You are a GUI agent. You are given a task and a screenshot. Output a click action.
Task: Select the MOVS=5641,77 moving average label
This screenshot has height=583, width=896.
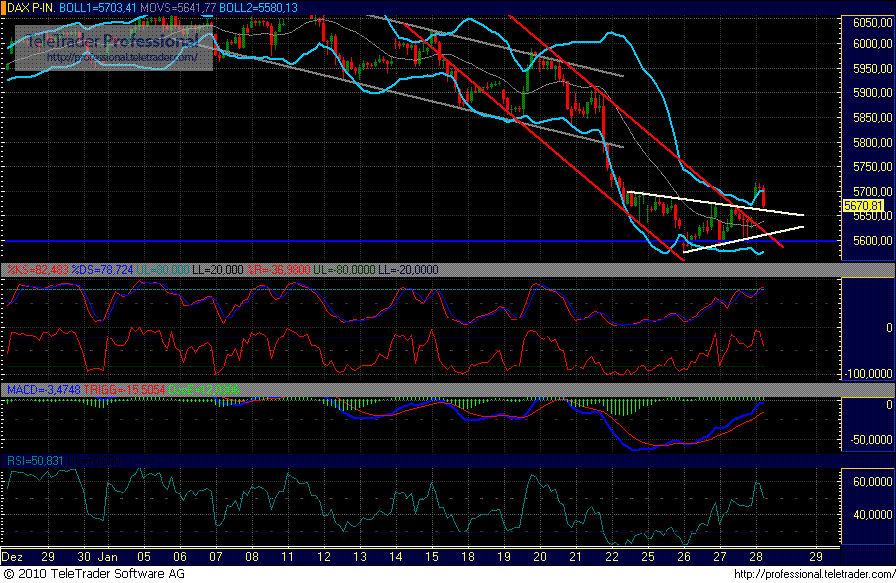click(178, 8)
